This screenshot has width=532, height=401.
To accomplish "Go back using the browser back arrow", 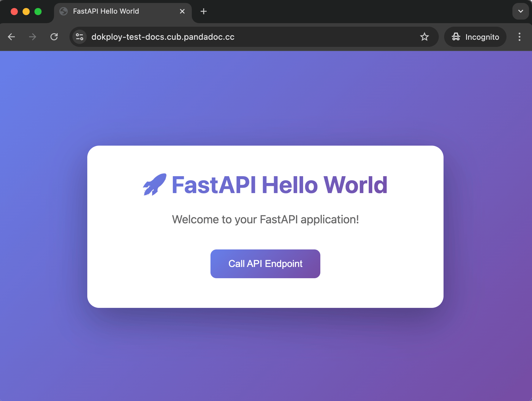I will (12, 37).
